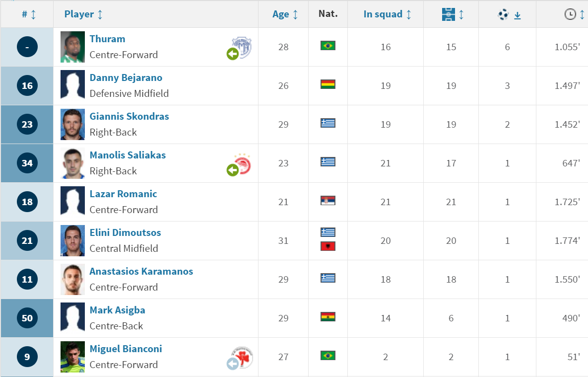588x377 pixels.
Task: Click Manolis Saliakas' Olympiacos club badge icon
Action: pos(239,164)
